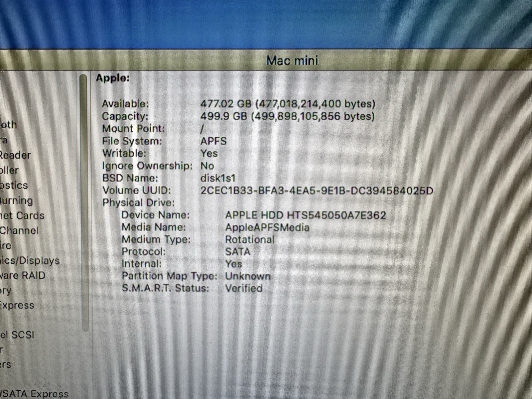Viewport: 532px width, 399px height.
Task: Select the Internal value 'Yes'
Action: (x=234, y=264)
